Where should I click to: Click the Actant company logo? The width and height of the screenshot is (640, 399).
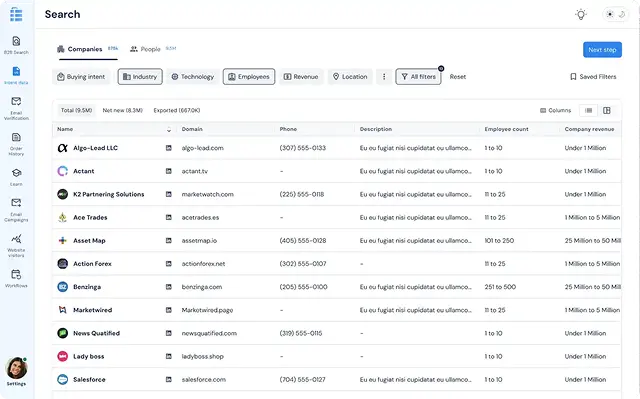[x=62, y=171]
